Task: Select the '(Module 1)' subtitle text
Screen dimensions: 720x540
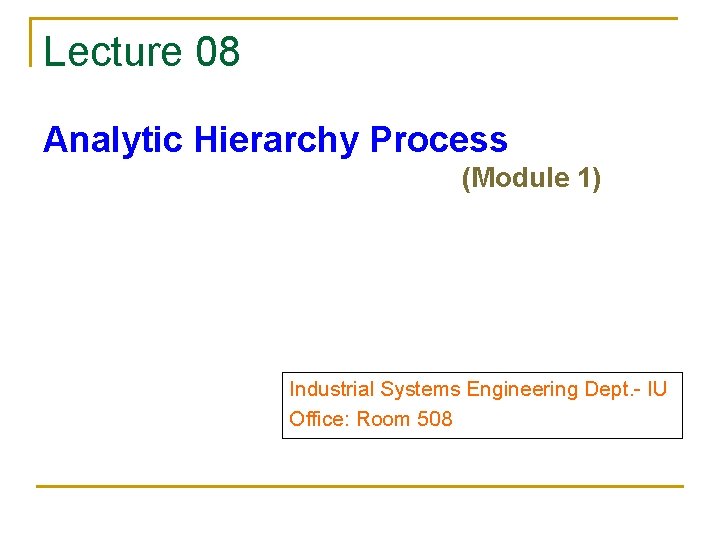Action: point(531,179)
